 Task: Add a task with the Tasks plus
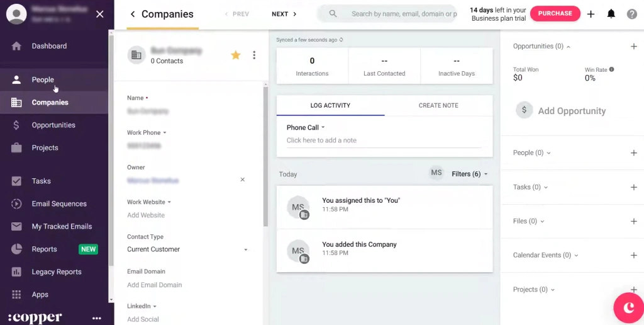[634, 187]
